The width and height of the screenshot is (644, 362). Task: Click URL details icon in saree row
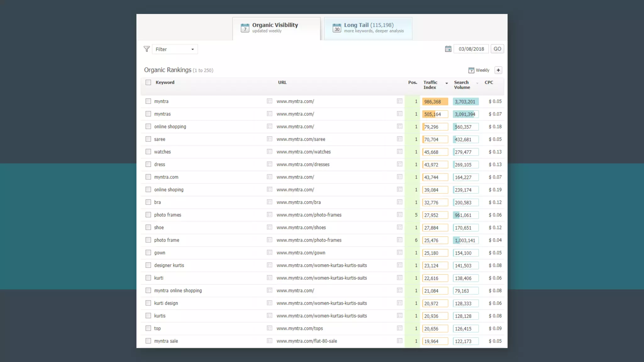click(x=400, y=139)
